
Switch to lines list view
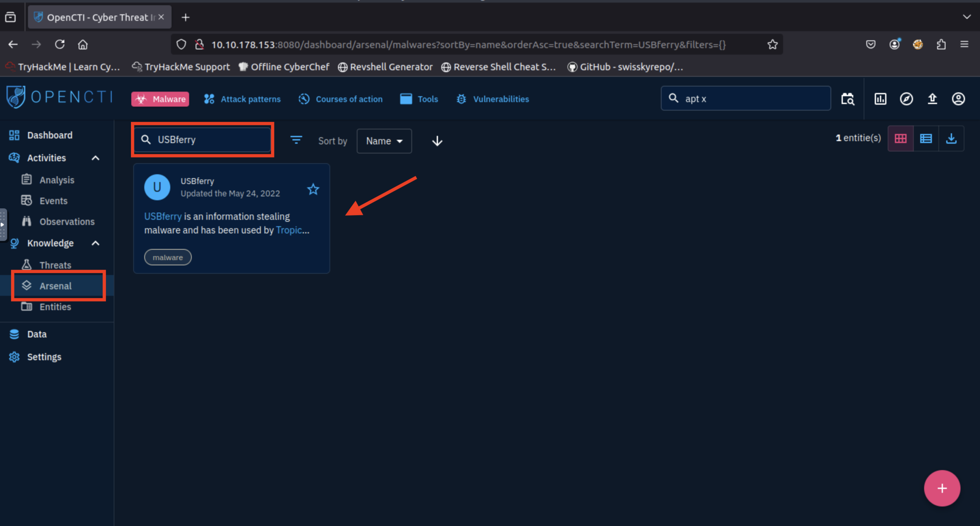[926, 138]
